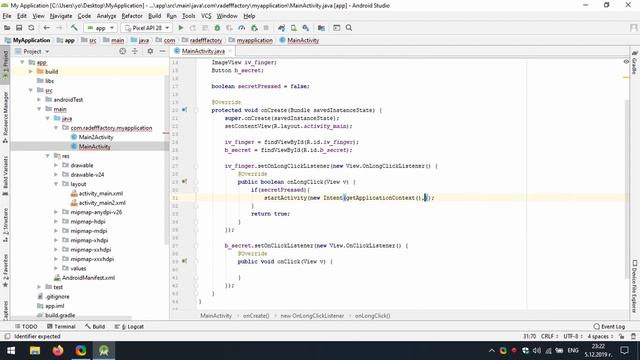The image size is (640, 360).
Task: Open the Build menu
Action: (x=154, y=16)
